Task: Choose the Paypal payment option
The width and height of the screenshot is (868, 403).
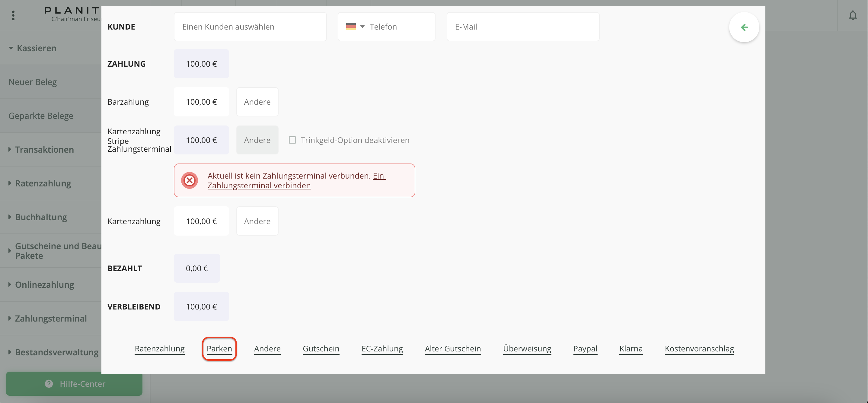Action: 585,348
